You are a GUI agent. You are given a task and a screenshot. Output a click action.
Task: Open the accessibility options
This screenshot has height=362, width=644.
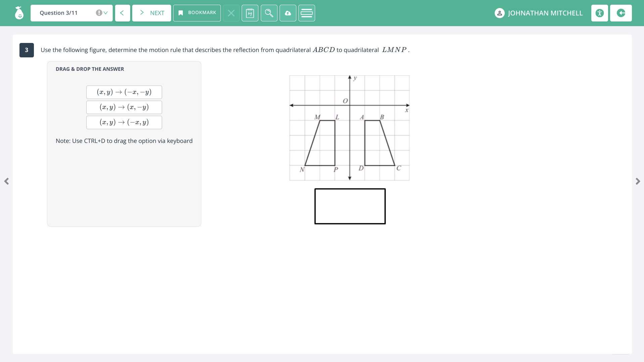(600, 13)
